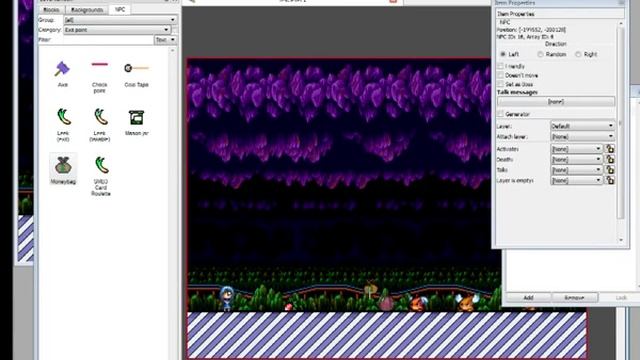This screenshot has width=640, height=360.
Task: Select the orange fox NPC at right
Action: (x=466, y=302)
